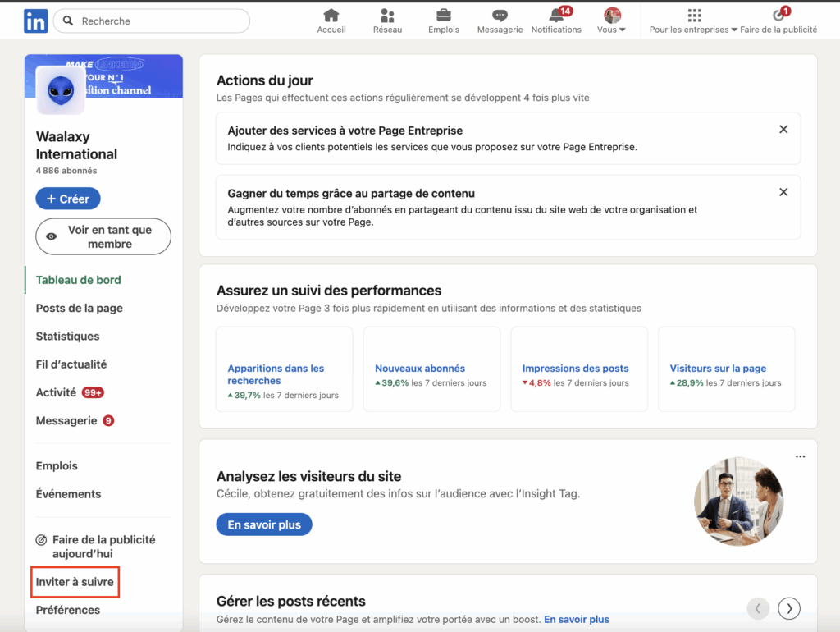Dismiss the Ajouter des services suggestion

point(783,129)
